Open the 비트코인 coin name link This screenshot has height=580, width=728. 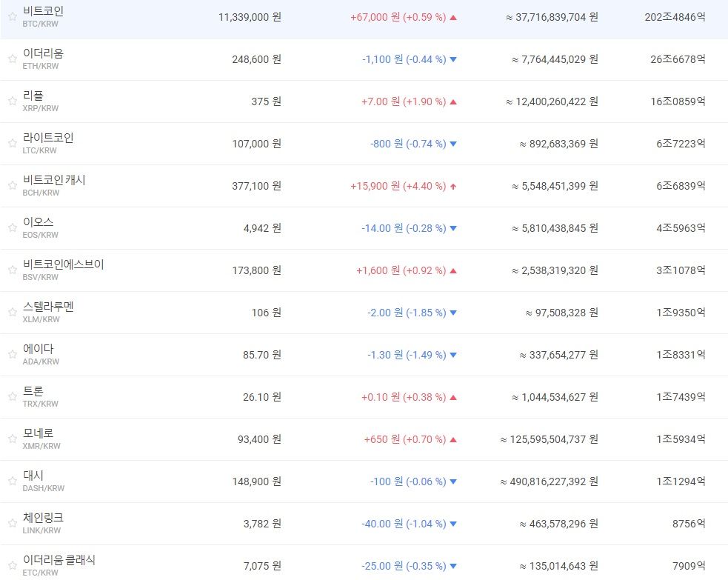pos(43,11)
